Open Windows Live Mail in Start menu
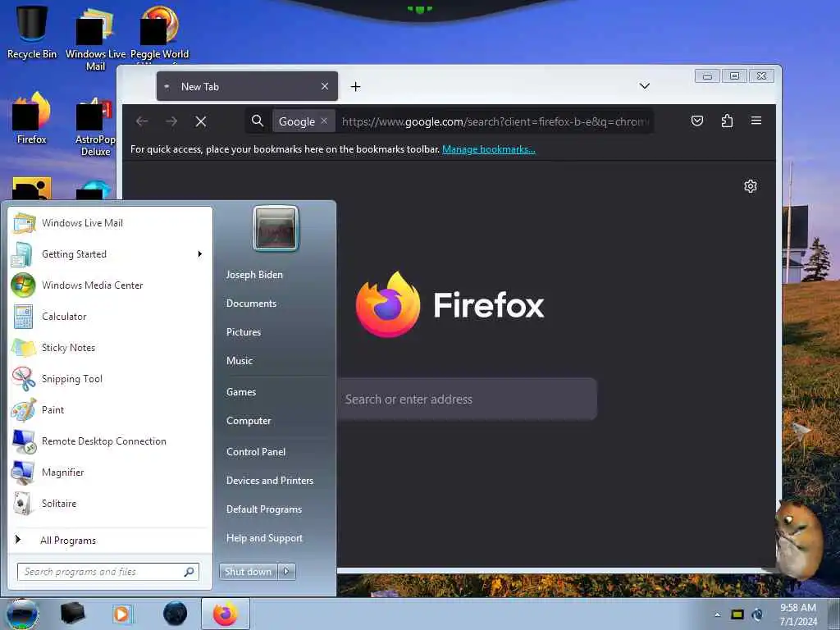 (110, 223)
